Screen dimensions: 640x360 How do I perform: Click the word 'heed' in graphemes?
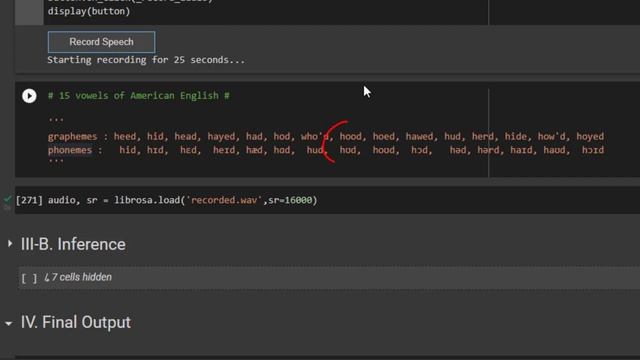tap(124, 136)
